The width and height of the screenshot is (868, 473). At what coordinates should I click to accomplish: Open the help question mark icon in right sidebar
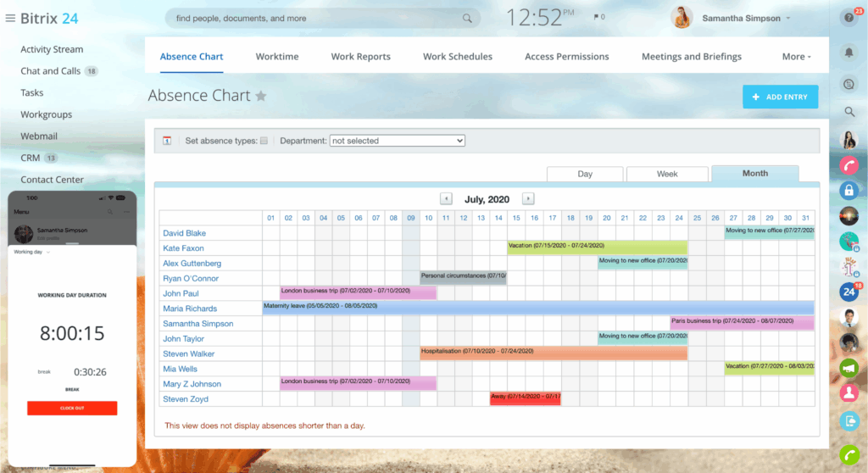pyautogui.click(x=849, y=18)
